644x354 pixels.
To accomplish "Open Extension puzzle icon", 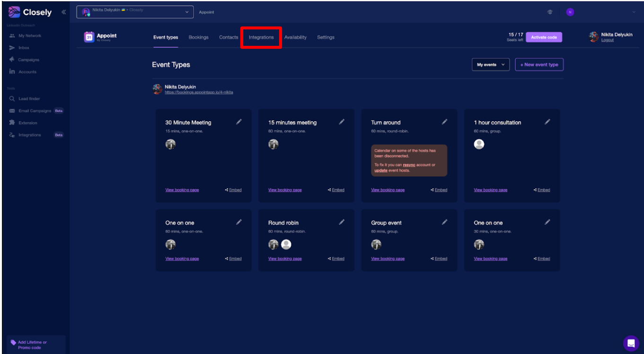I will 12,123.
